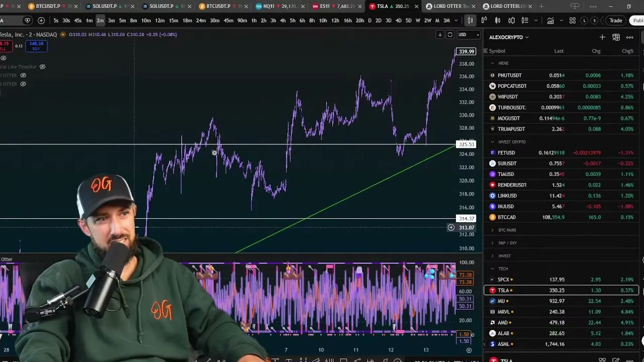Select the hollow candles chart style icon
This screenshot has width=644, height=362.
tap(484, 21)
